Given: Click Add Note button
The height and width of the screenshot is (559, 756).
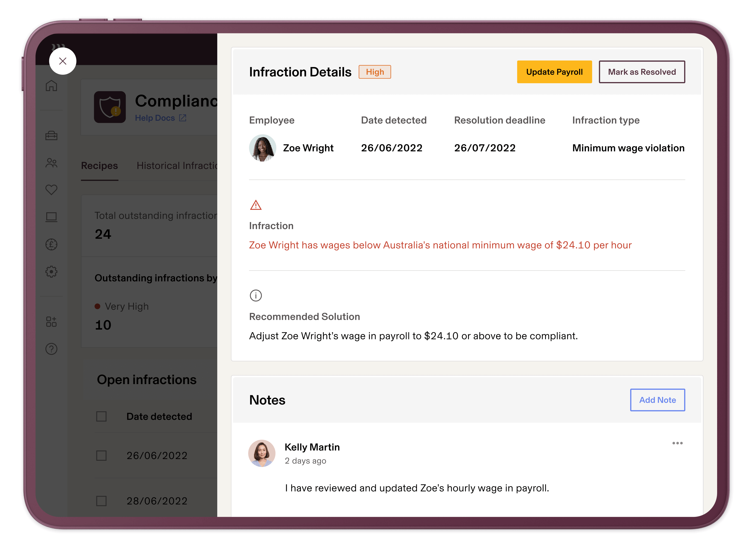Looking at the screenshot, I should coord(657,400).
